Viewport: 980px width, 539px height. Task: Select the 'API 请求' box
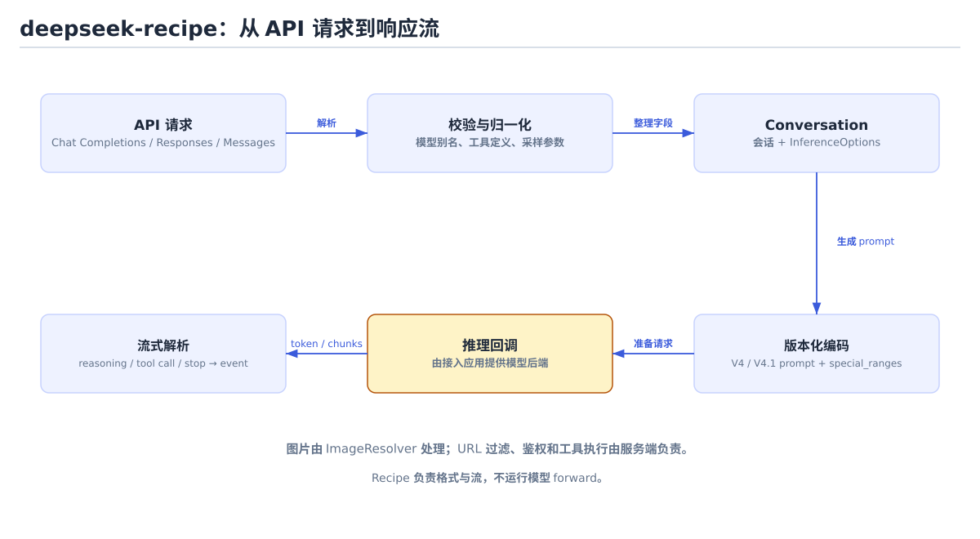point(163,133)
